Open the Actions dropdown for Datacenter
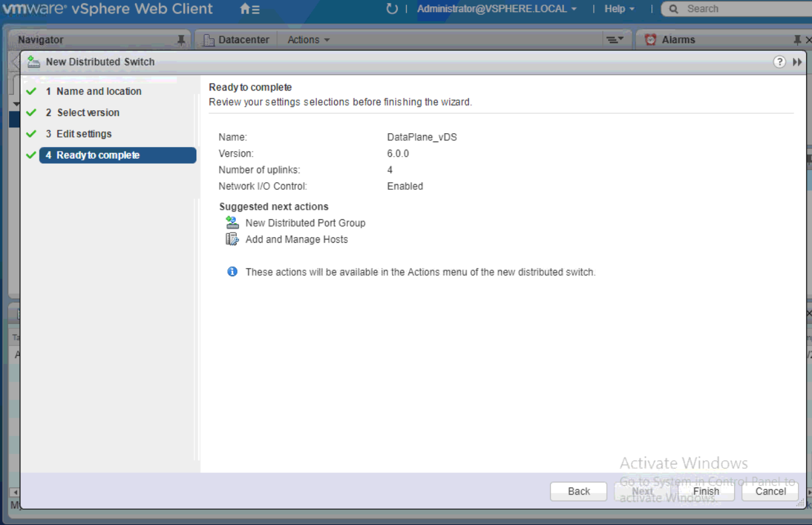 coord(308,40)
